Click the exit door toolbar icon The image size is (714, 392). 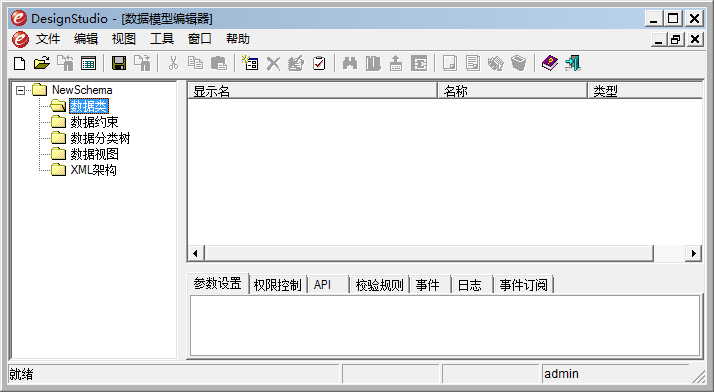(573, 64)
